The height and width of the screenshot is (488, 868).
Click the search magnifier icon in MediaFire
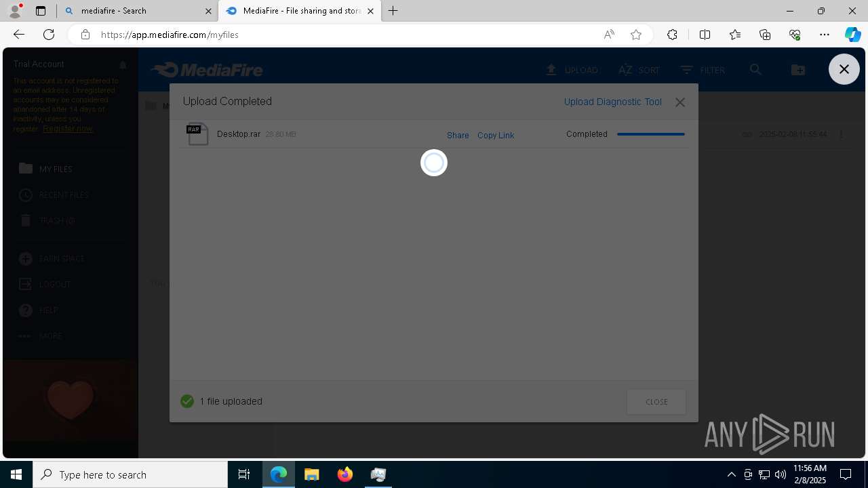[x=756, y=70]
